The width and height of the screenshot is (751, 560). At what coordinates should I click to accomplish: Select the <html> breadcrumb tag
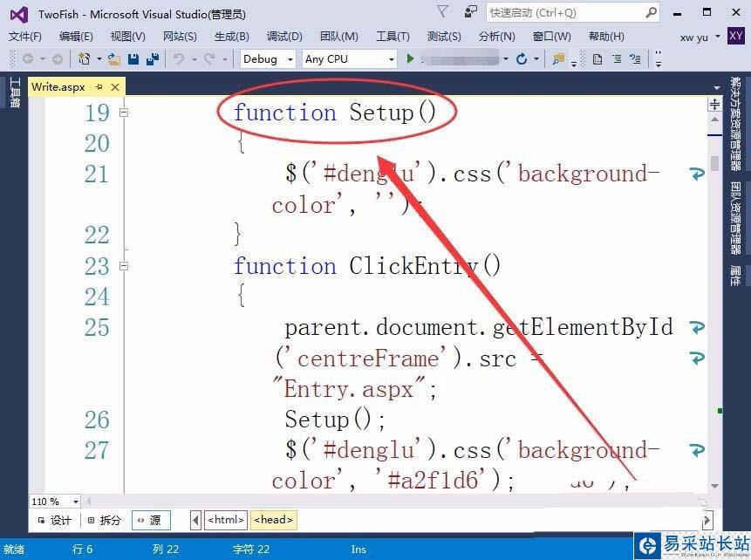click(x=226, y=520)
